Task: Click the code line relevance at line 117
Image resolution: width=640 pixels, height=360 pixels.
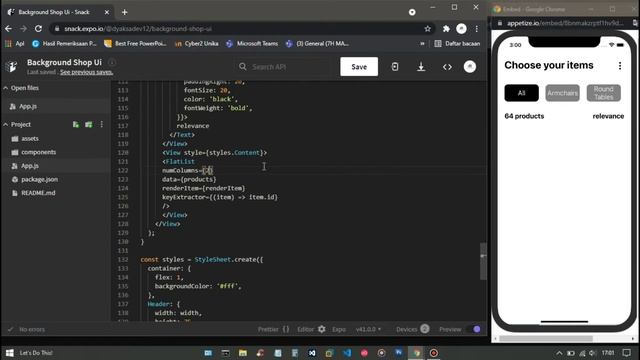Action: [193, 126]
